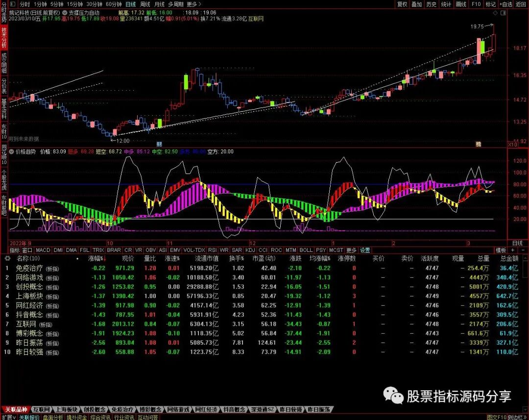This screenshot has width=529, height=420.
Task: Open the 指标 indicators menu
Action: tap(15, 250)
